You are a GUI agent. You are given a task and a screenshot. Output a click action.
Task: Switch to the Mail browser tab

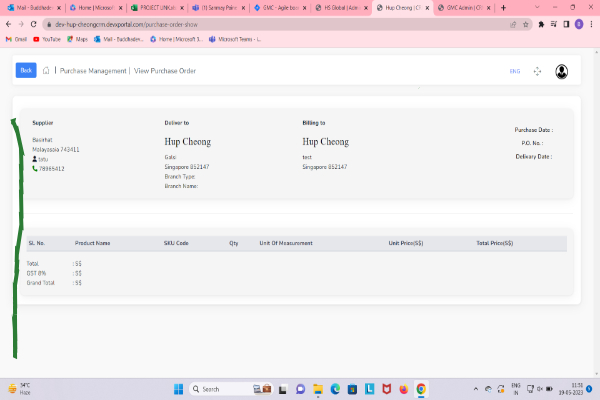(x=30, y=7)
